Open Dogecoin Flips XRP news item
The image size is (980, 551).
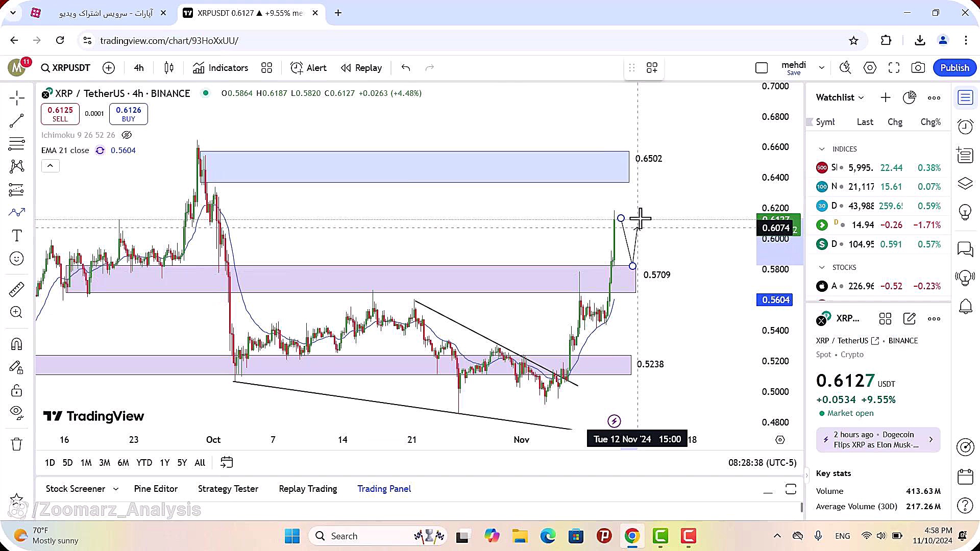(x=878, y=440)
